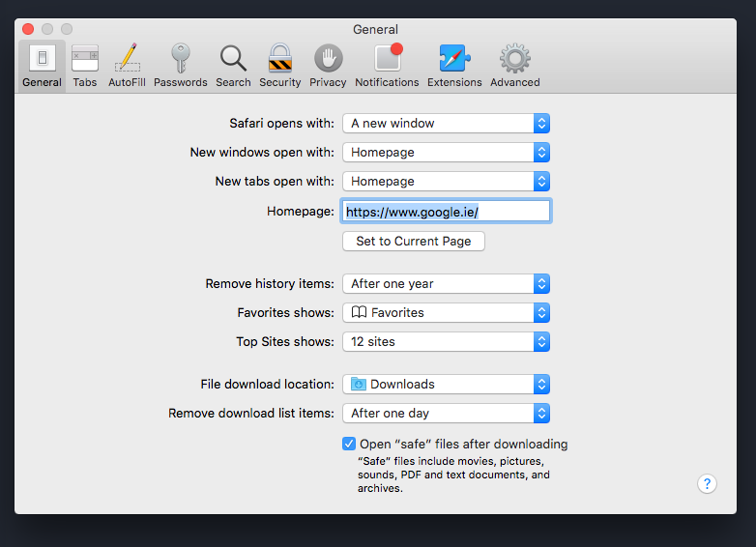Open the Search magnifier preferences pane
This screenshot has height=547, width=756.
[233, 66]
